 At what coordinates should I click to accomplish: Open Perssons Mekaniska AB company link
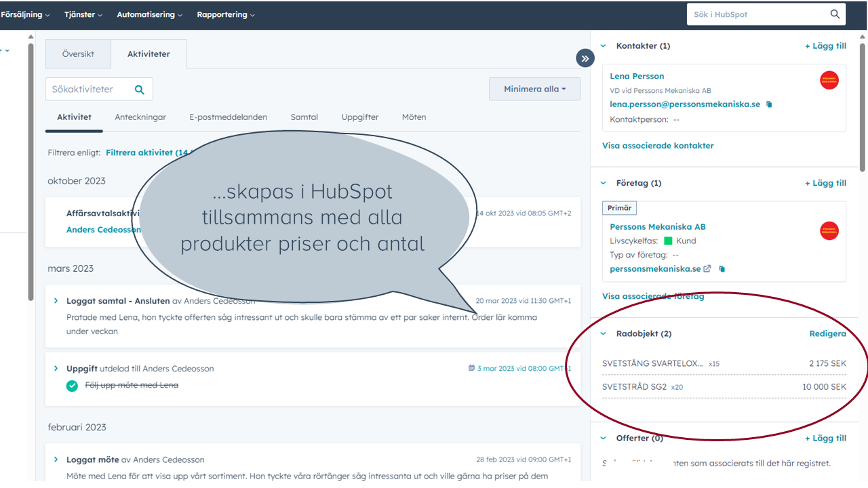658,227
